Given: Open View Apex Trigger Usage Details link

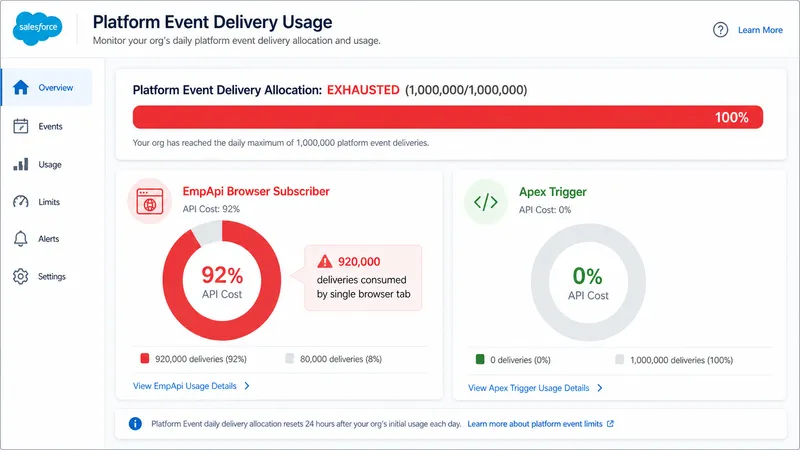Looking at the screenshot, I should coord(529,388).
